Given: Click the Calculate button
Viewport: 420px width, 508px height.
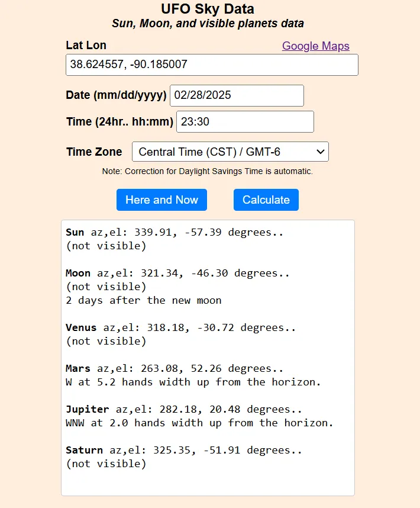Looking at the screenshot, I should [266, 200].
